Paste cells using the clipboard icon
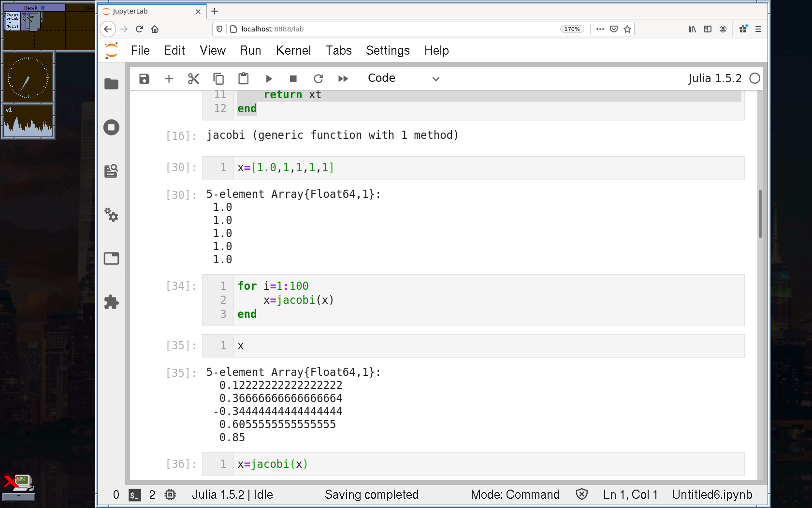Viewport: 812px width, 508px height. point(244,79)
